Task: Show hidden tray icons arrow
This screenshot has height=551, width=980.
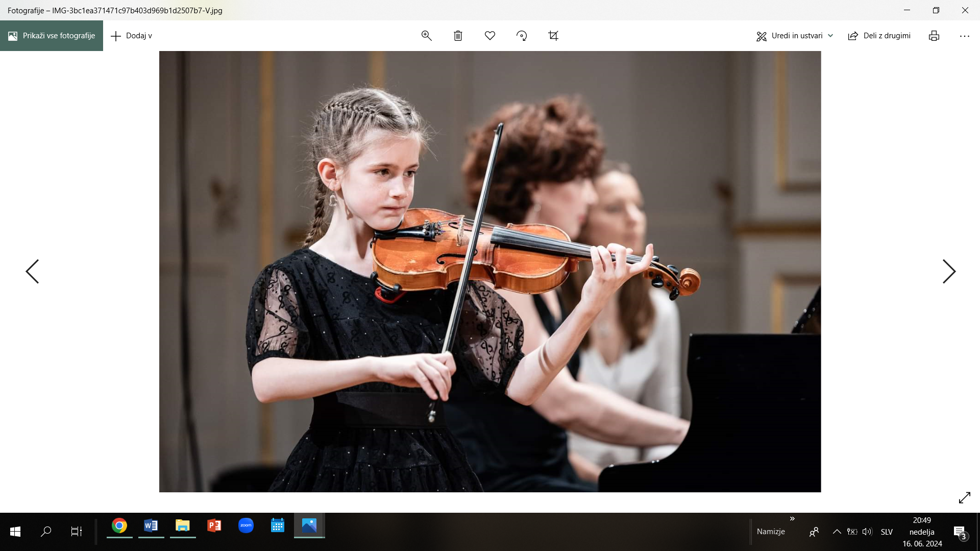Action: tap(837, 532)
